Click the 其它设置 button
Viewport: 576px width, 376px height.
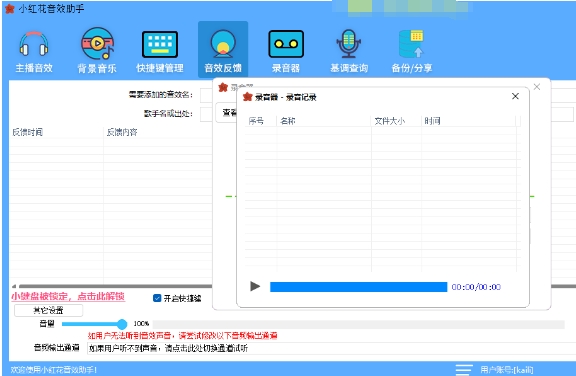pyautogui.click(x=48, y=310)
